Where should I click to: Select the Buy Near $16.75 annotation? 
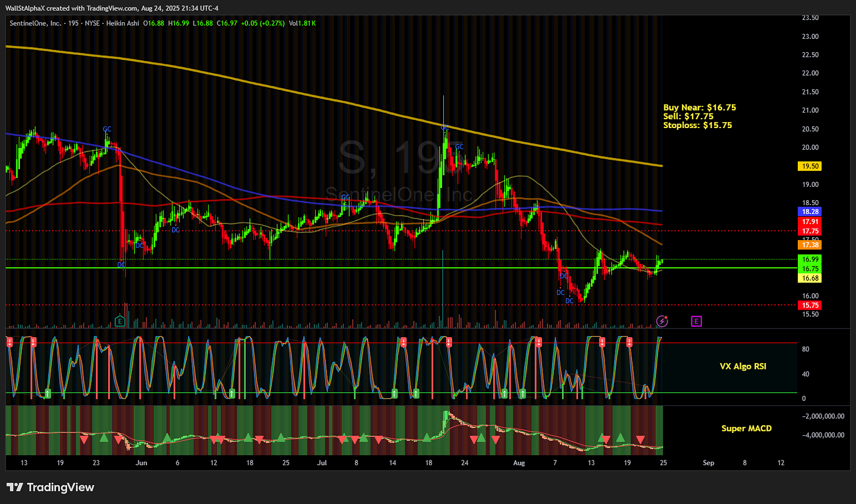(698, 107)
